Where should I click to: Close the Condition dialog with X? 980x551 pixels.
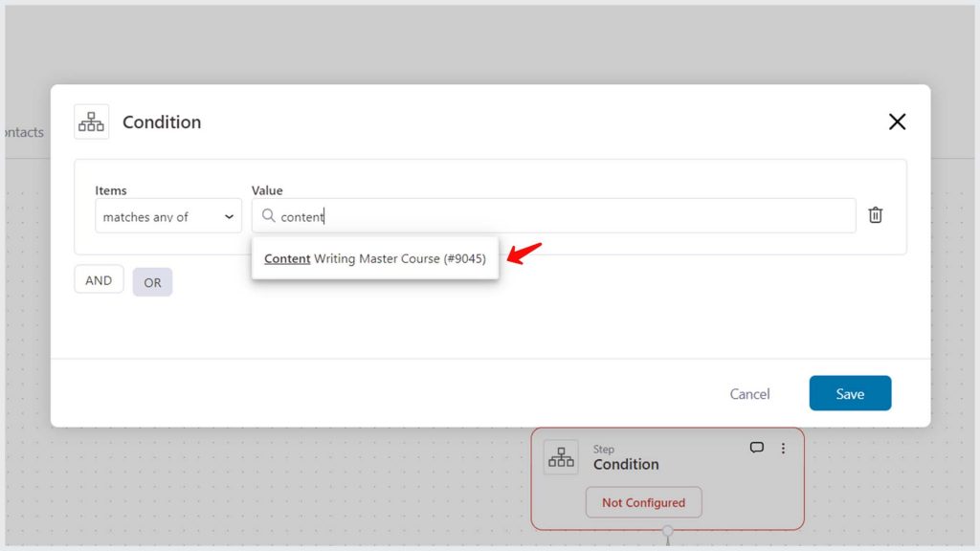coord(897,121)
